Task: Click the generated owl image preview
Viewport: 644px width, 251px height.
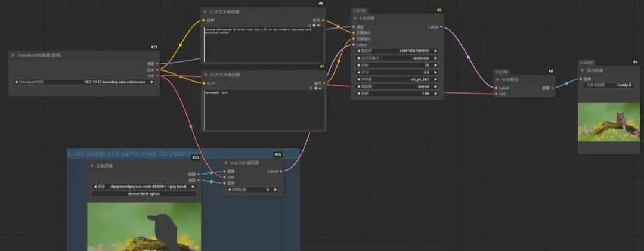Action: coord(608,122)
